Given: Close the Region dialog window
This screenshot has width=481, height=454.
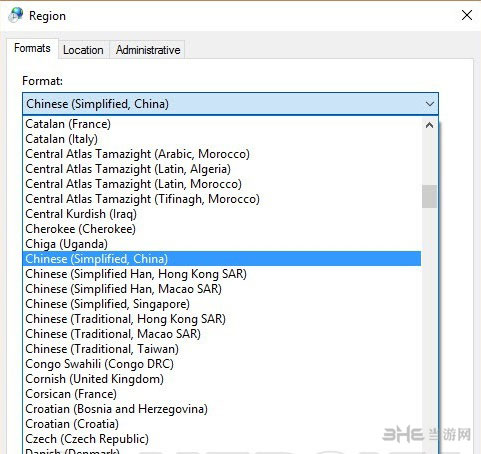Looking at the screenshot, I should pyautogui.click(x=467, y=15).
